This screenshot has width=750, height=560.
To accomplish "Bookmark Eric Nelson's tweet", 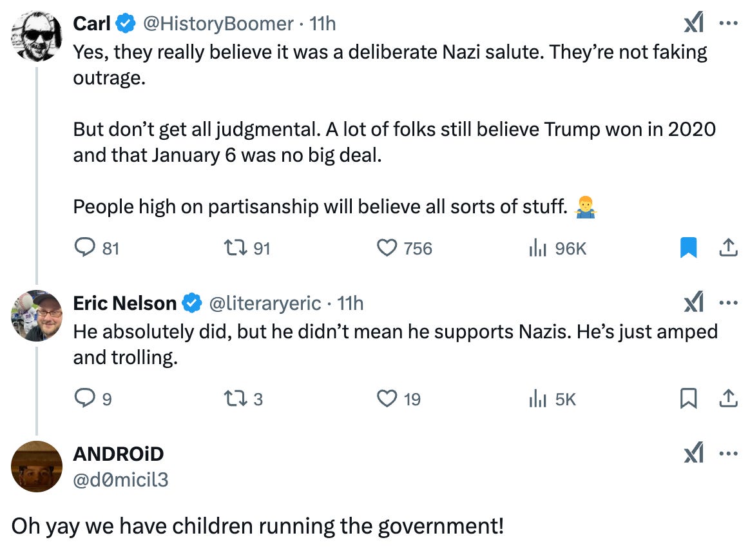I will 688,400.
